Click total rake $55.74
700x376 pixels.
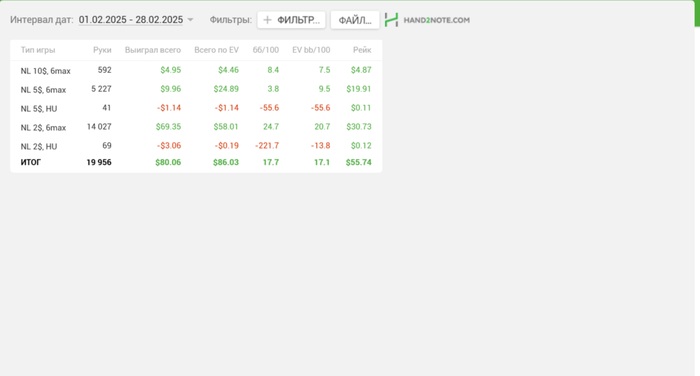coord(358,163)
